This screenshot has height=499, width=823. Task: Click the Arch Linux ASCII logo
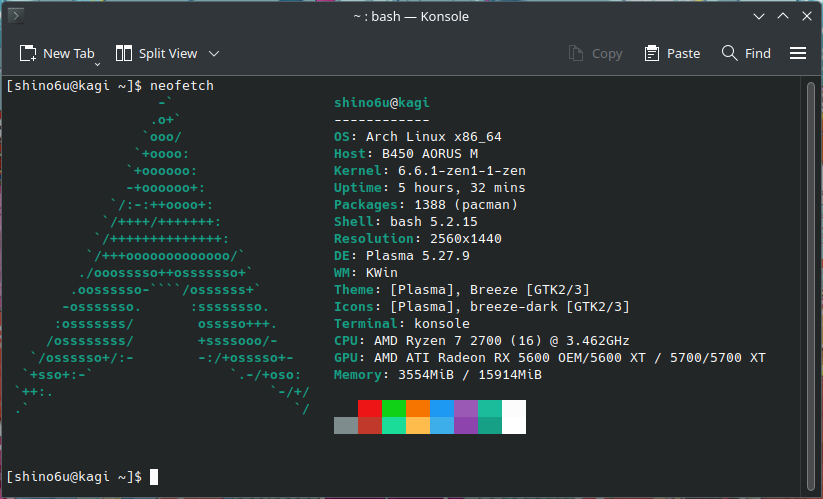click(163, 256)
